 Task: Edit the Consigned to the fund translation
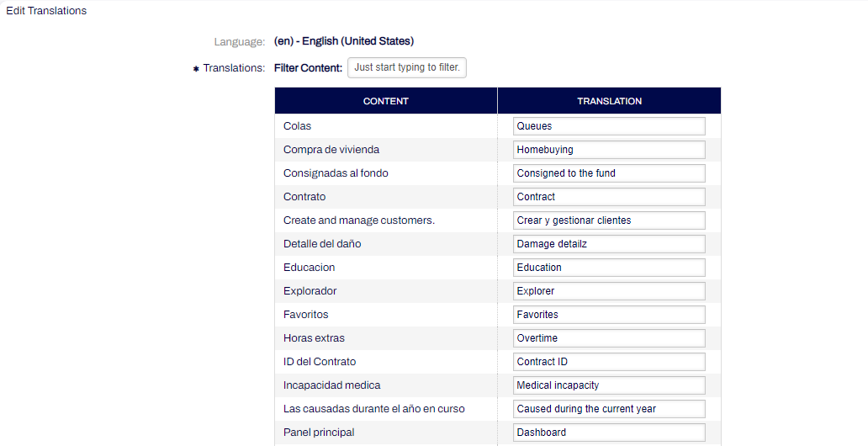tap(609, 173)
